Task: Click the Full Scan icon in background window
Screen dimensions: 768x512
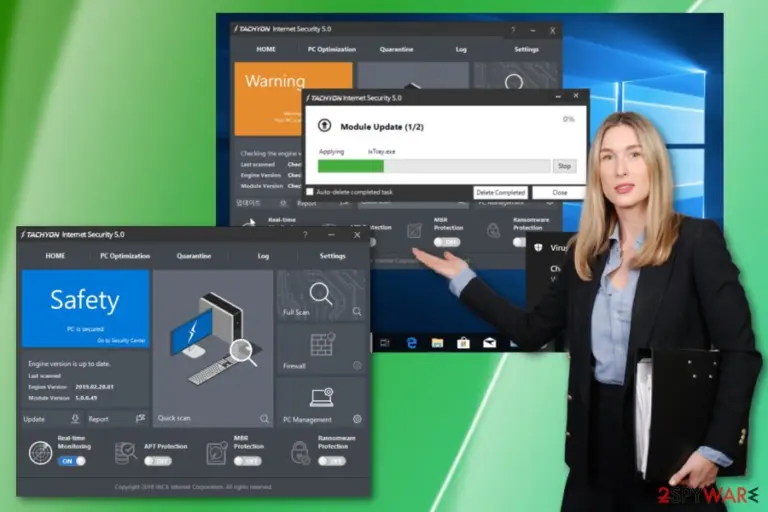Action: click(514, 81)
